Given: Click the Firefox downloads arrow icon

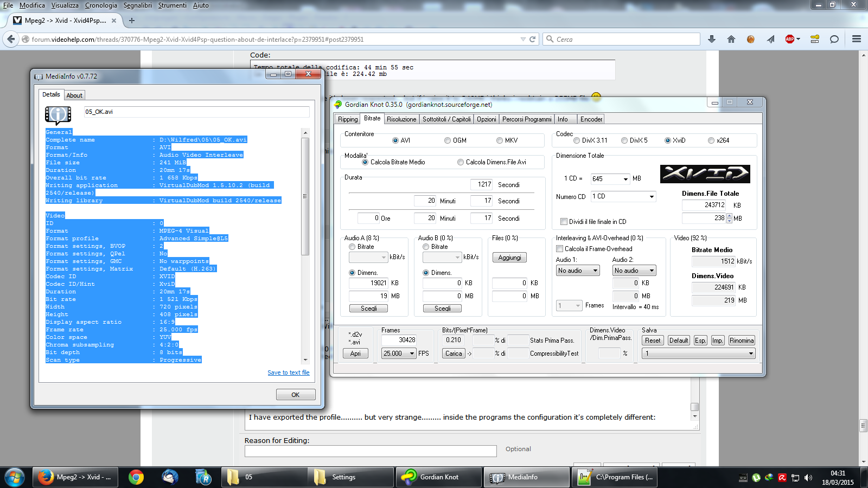Looking at the screenshot, I should coord(712,39).
